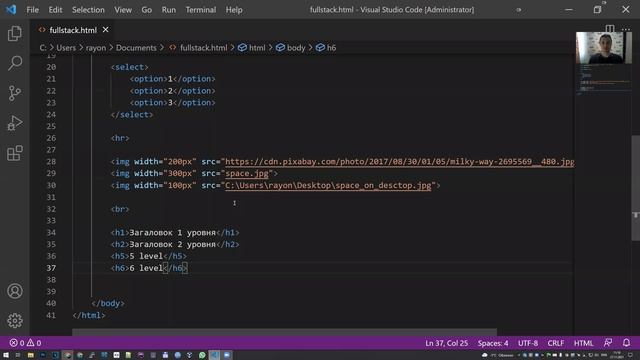Click the taskbar clock and date
The image size is (640, 360).
[617, 355]
